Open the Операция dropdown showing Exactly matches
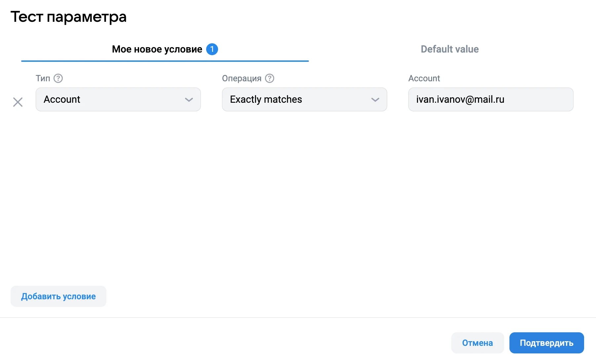This screenshot has height=364, width=596. tap(297, 99)
